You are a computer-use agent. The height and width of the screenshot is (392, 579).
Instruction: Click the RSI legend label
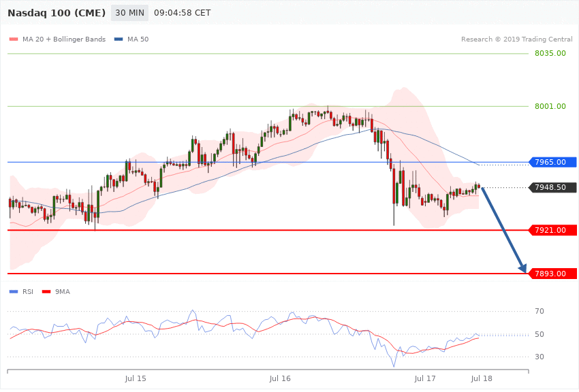point(28,292)
